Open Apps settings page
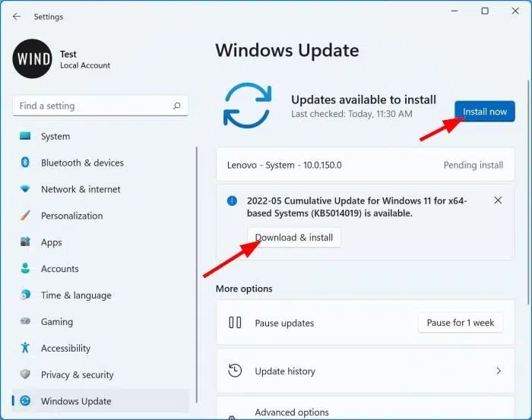This screenshot has height=420, width=532. click(x=100, y=242)
